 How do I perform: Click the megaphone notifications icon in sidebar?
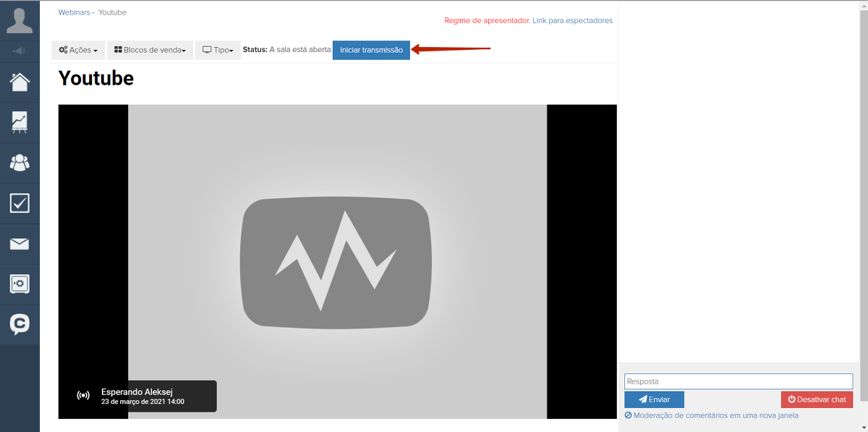point(20,51)
